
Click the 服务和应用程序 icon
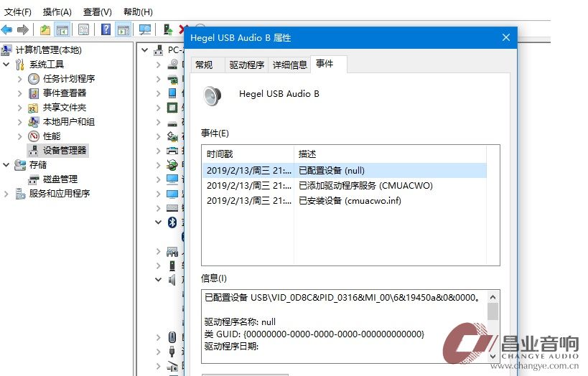pos(20,194)
